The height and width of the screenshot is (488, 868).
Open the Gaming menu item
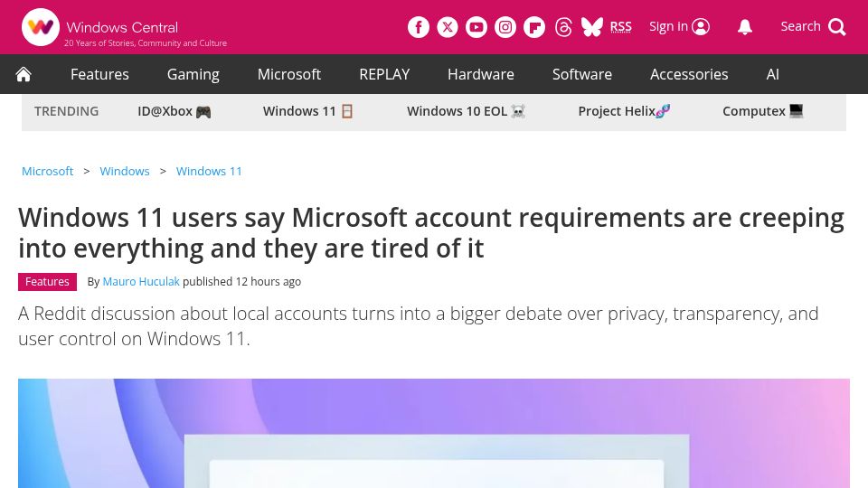(x=193, y=74)
